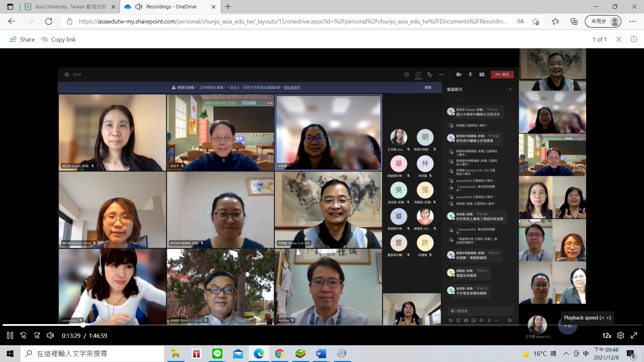Image resolution: width=644 pixels, height=362 pixels.
Task: Skip forward 10 seconds
Action: (37, 336)
